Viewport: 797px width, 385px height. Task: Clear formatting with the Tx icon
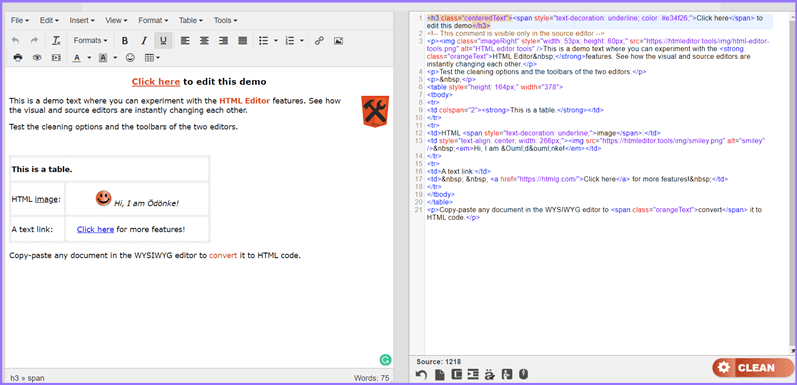click(x=56, y=41)
